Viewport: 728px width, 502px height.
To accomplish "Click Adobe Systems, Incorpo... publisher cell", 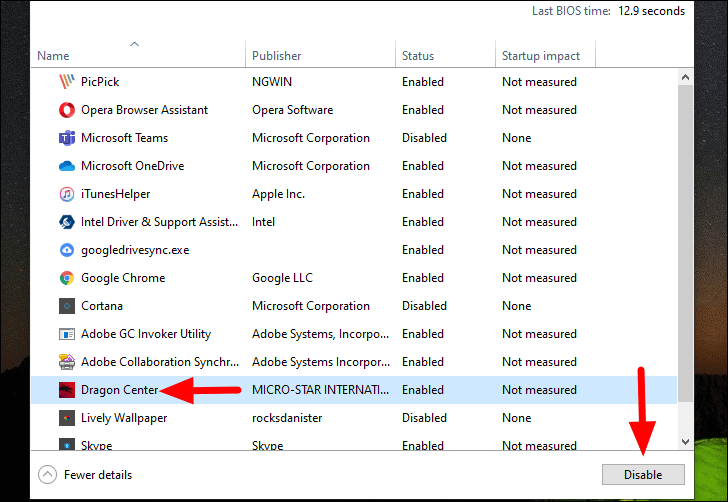I will [x=320, y=334].
